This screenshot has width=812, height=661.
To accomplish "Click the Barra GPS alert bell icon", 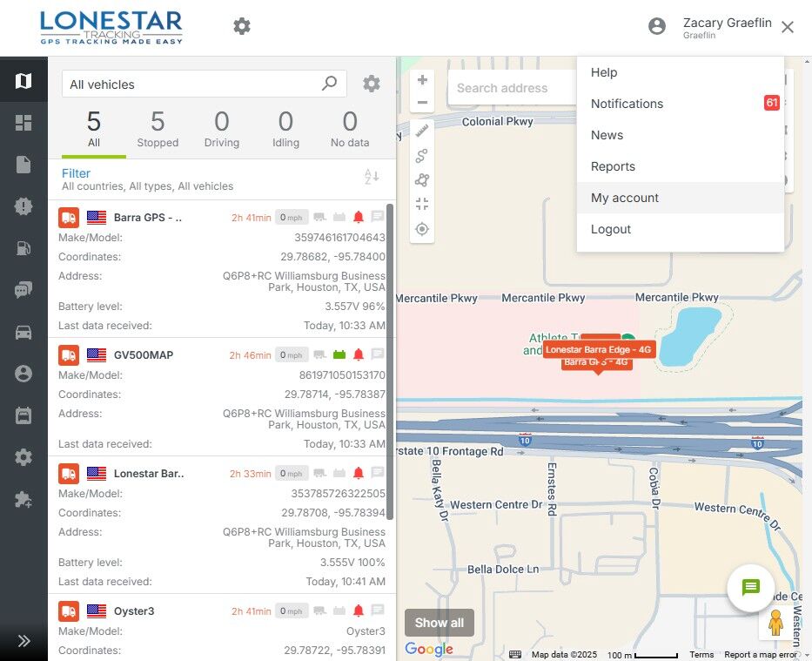I will [x=359, y=217].
